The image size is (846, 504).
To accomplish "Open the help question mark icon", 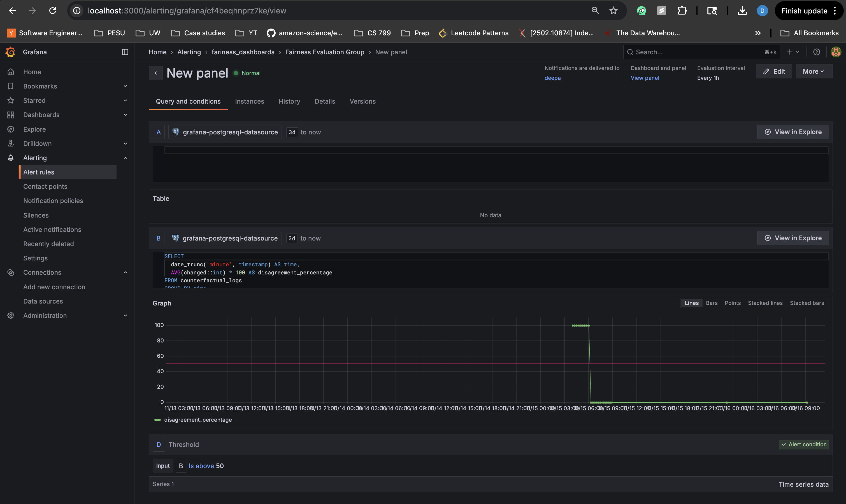I will [x=816, y=52].
